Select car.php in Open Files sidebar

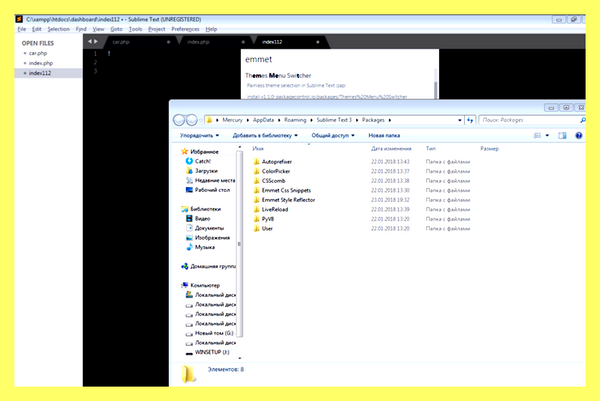click(38, 53)
